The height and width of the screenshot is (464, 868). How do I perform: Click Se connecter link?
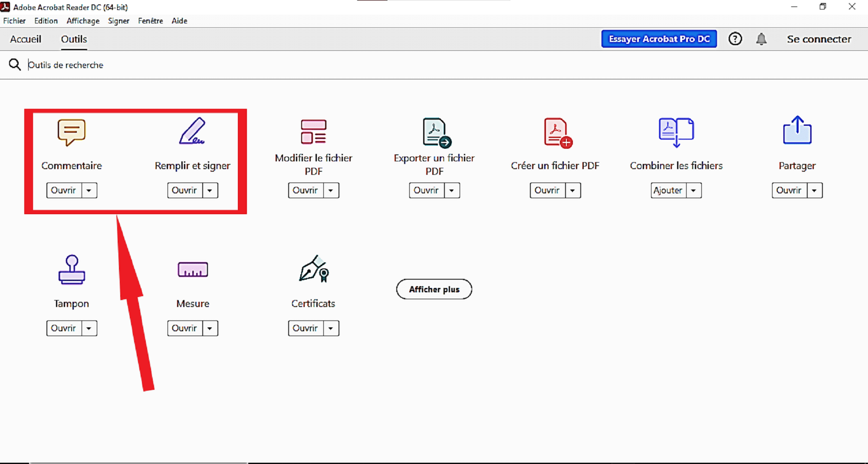[819, 39]
